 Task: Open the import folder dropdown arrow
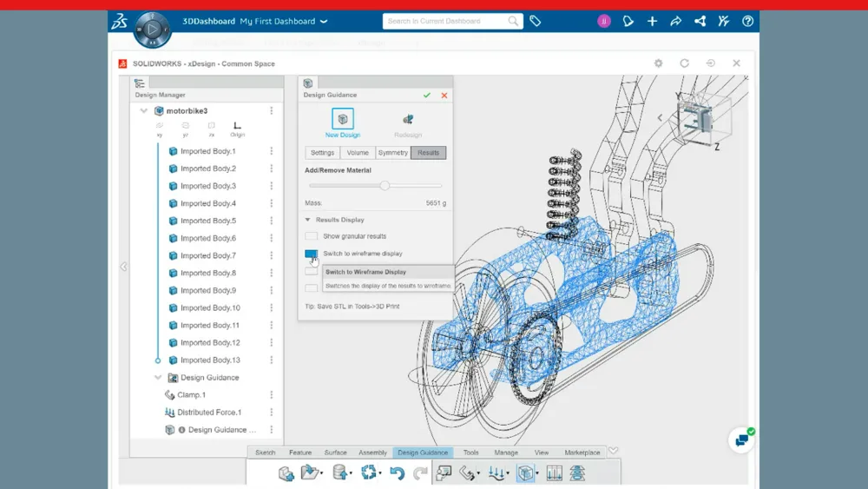pos(322,473)
